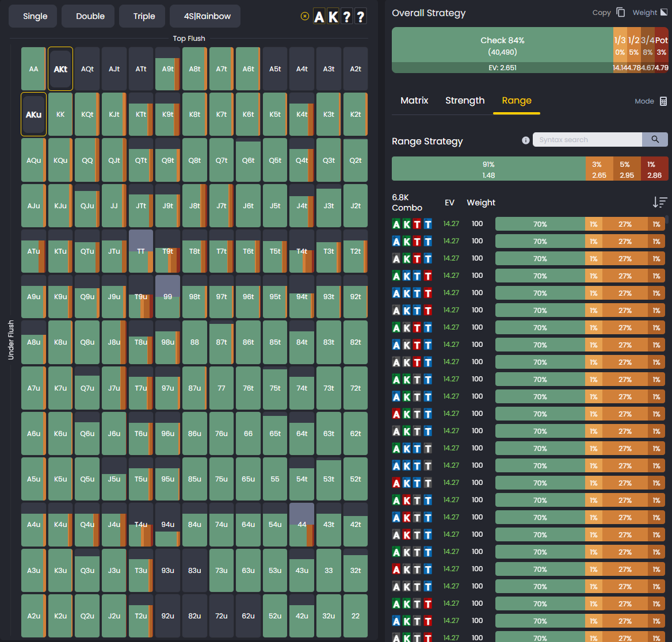Clear selected cards with yellow X icon

tap(304, 16)
